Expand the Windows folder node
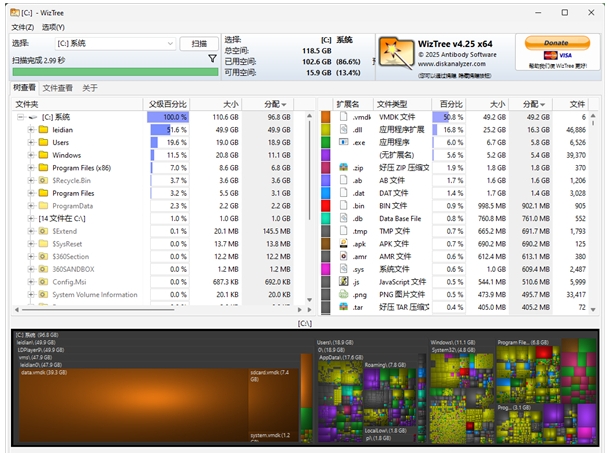This screenshot has height=453, width=610. [31, 155]
